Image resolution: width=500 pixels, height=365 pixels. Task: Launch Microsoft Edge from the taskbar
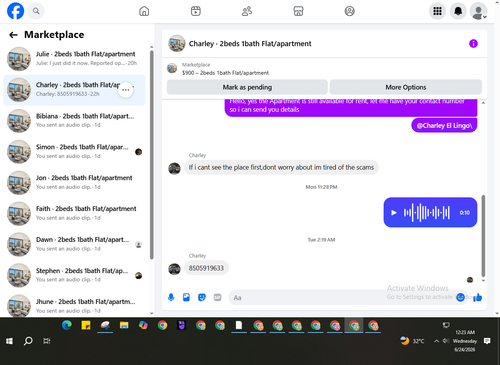click(67, 325)
